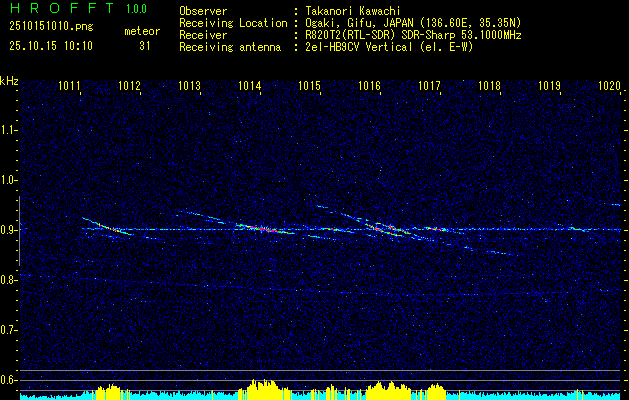Click the 0.9 kHz frequency label

coord(7,230)
